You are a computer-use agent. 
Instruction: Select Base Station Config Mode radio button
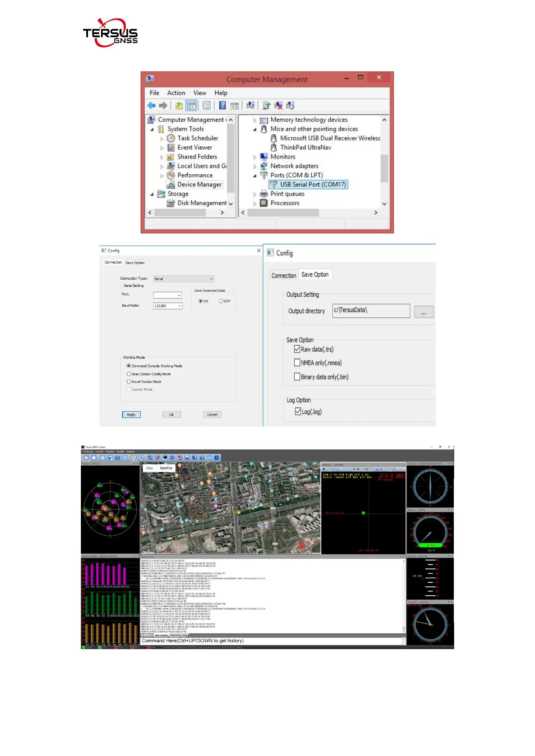click(129, 374)
